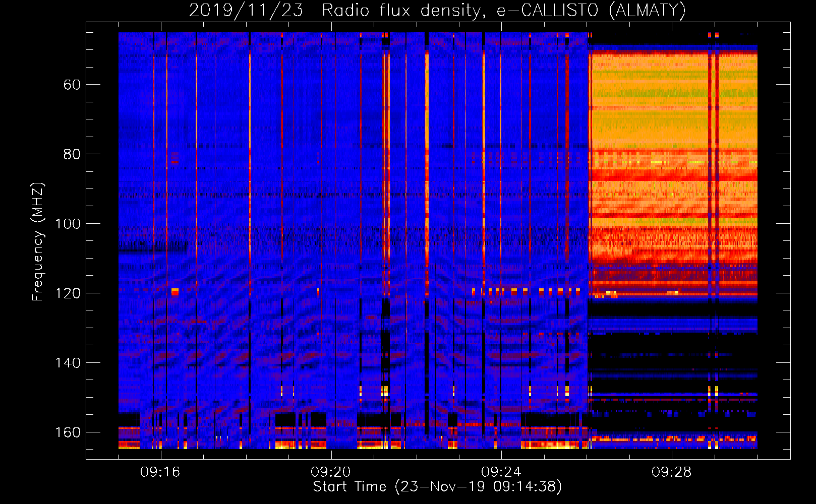
Task: Select the 140 frequency tick label
Action: point(68,362)
